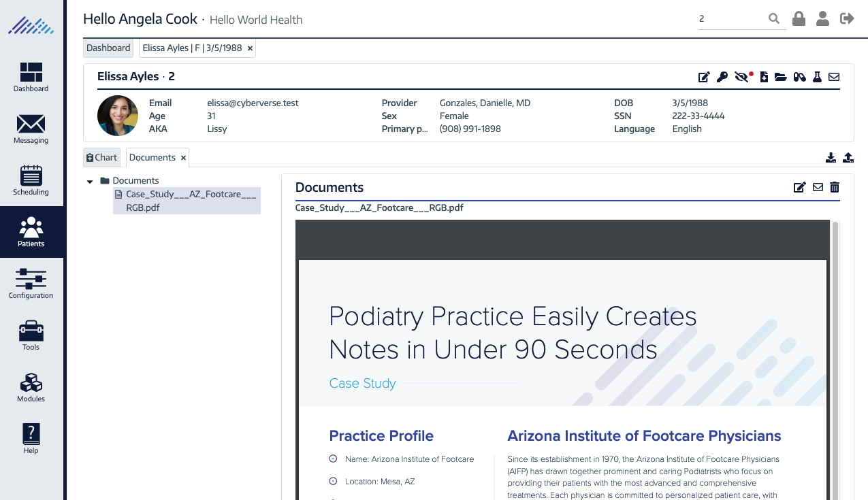Open Modules in the sidebar
The width and height of the screenshot is (868, 500).
[31, 388]
